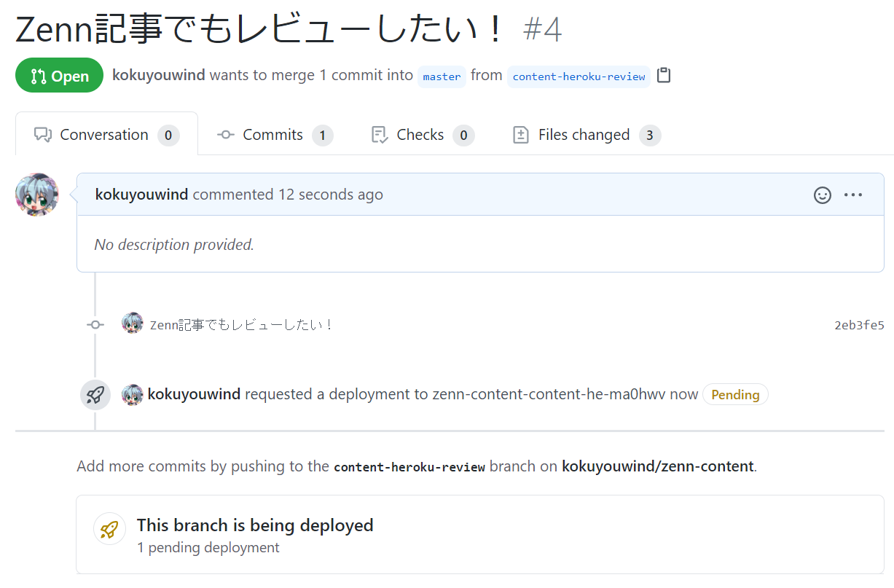The height and width of the screenshot is (588, 894).
Task: Click kokuyouwind name in the deployment request line
Action: 194,394
